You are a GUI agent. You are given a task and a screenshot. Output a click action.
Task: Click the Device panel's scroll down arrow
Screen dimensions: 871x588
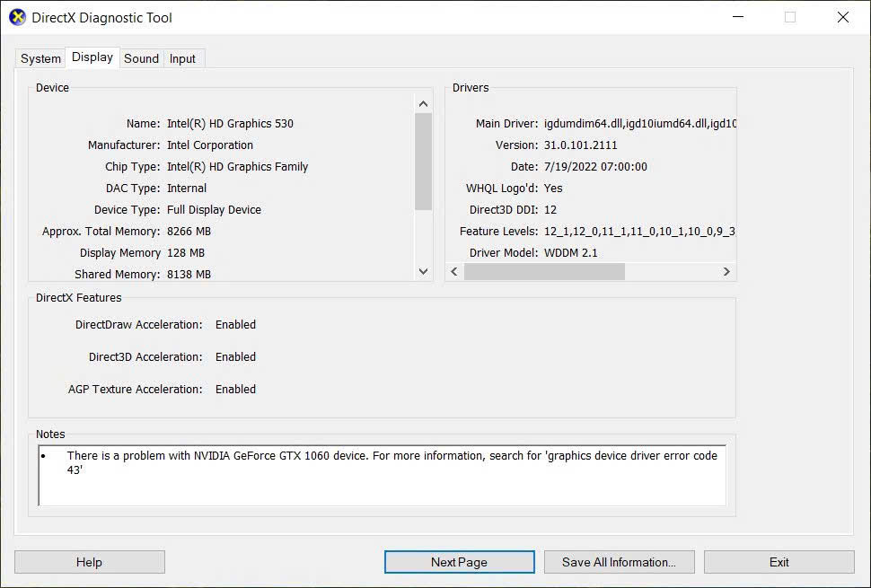(x=423, y=271)
